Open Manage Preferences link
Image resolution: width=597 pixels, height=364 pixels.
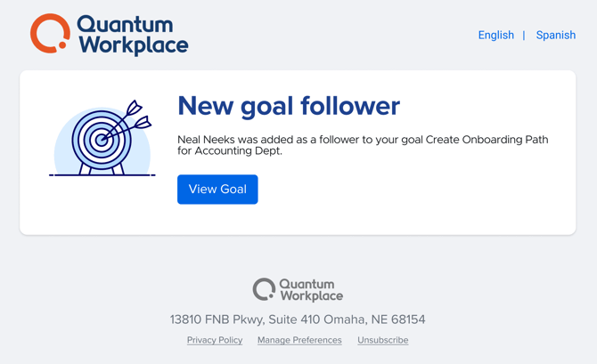point(299,340)
